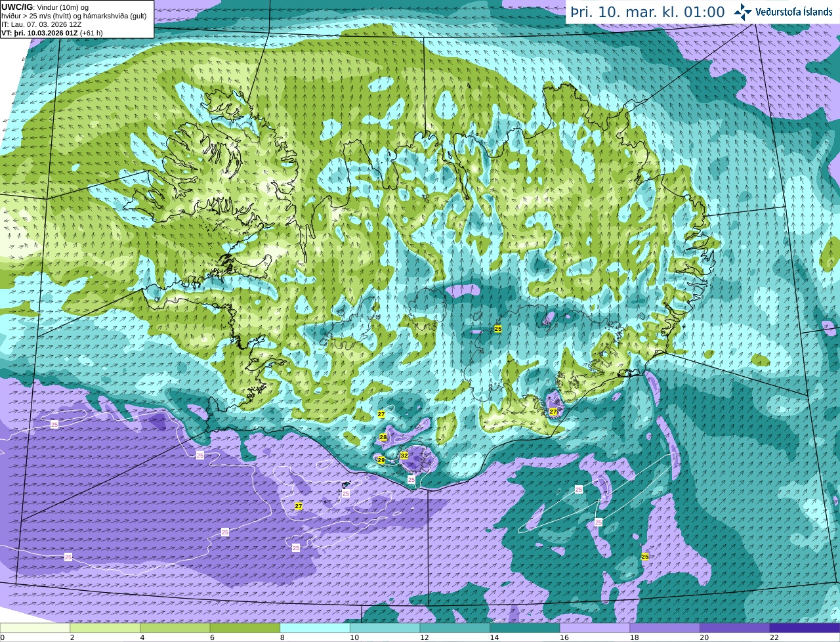The width and height of the screenshot is (840, 642).
Task: Pick the 12–14 m/s teal legend swatch
Action: [455, 628]
